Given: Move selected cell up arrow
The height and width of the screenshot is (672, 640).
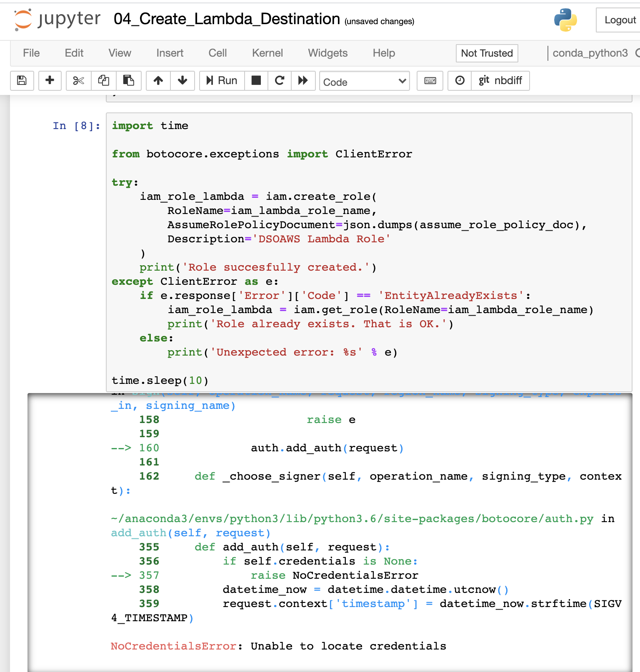Looking at the screenshot, I should pyautogui.click(x=158, y=80).
